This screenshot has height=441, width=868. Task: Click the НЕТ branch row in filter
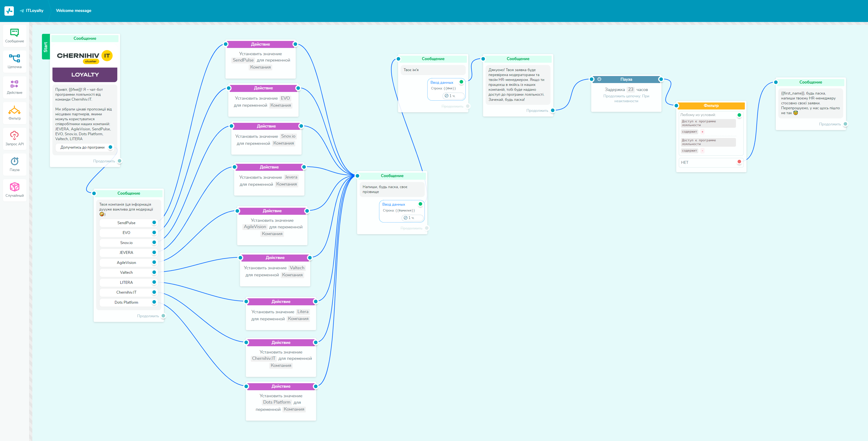[711, 162]
